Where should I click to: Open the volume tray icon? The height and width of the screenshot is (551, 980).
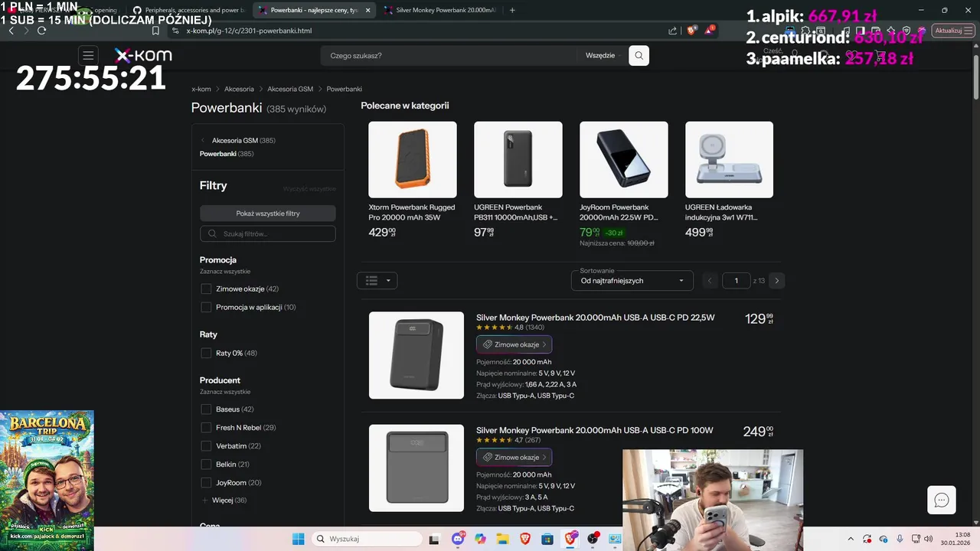coord(929,539)
